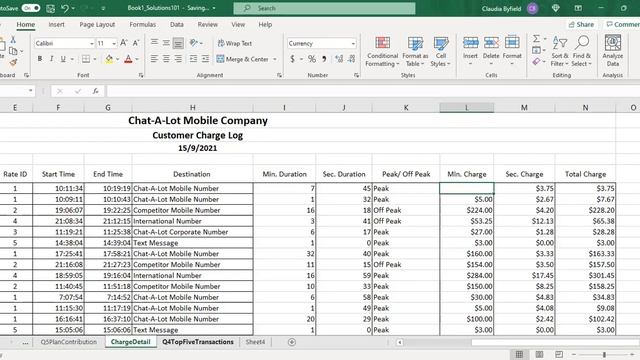Open Cell Styles gallery
The width and height of the screenshot is (640, 360).
pyautogui.click(x=440, y=52)
